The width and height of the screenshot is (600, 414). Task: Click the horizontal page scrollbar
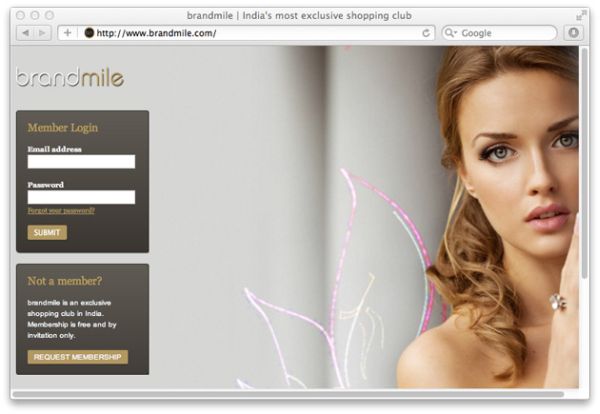click(x=288, y=394)
